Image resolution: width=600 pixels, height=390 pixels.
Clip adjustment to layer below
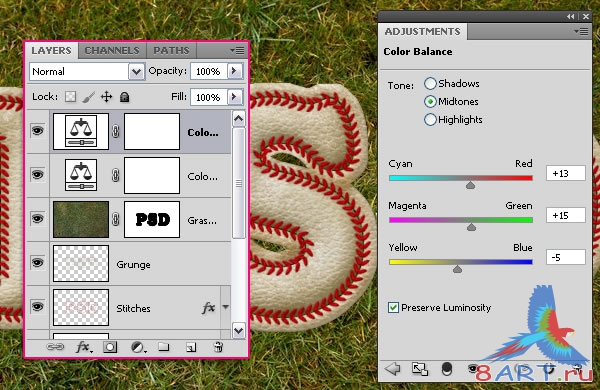pos(447,369)
